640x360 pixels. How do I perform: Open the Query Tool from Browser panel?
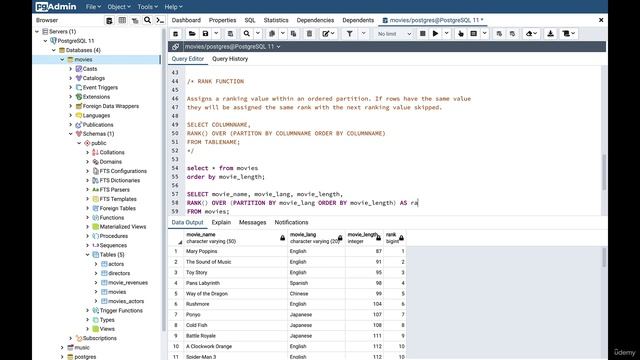pos(109,20)
